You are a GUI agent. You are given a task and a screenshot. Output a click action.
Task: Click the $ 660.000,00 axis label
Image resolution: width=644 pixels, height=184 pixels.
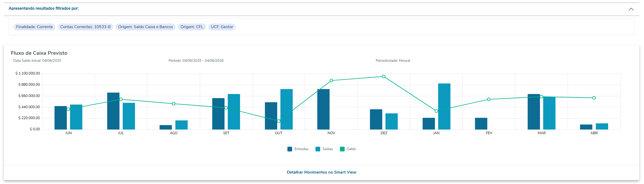[29, 96]
